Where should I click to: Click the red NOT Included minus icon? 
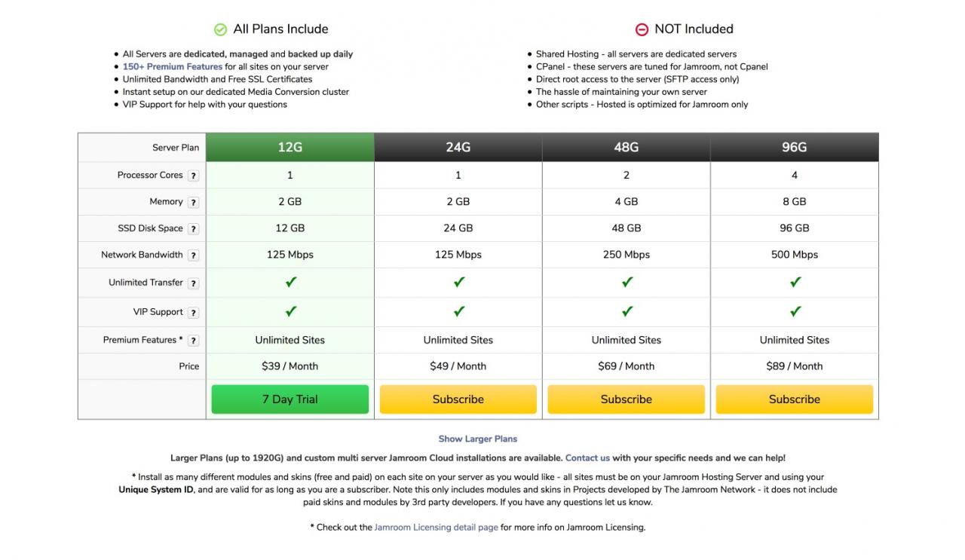pos(642,29)
